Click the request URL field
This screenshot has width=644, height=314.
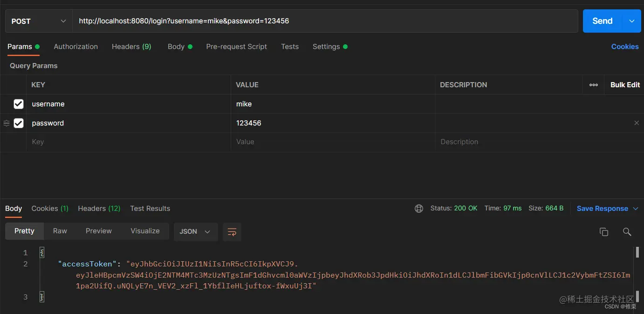click(325, 21)
